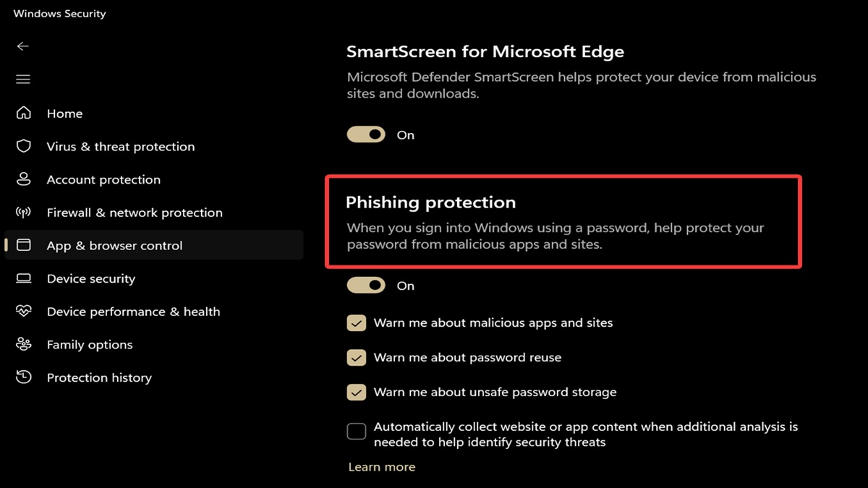This screenshot has height=488, width=868.
Task: Open the Learn more link
Action: 382,467
